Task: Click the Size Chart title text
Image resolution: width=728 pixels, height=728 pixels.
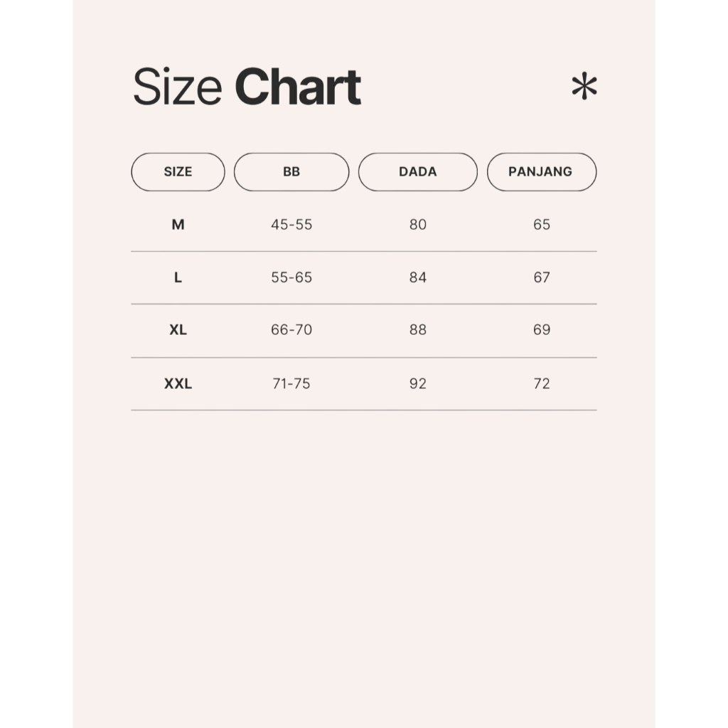Action: click(x=247, y=87)
